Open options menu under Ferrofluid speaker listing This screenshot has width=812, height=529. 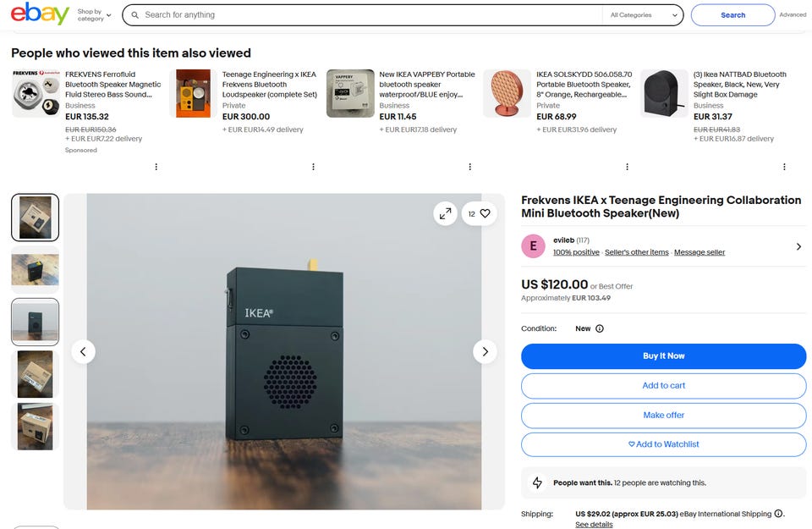(156, 167)
